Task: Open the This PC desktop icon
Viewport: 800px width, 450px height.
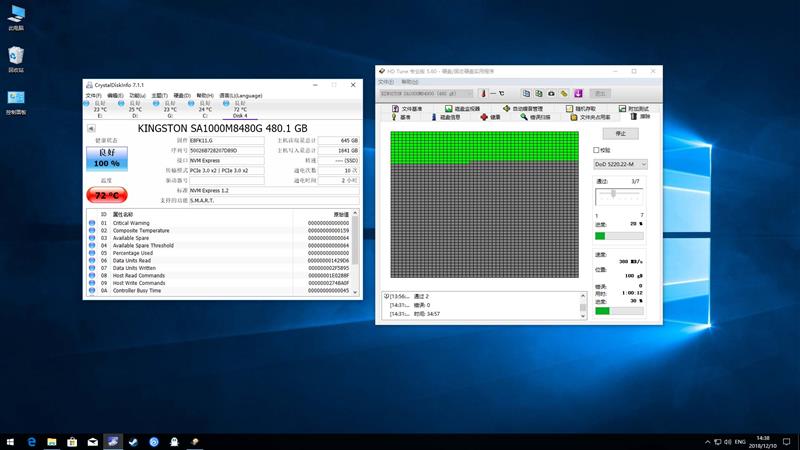Action: [x=16, y=18]
